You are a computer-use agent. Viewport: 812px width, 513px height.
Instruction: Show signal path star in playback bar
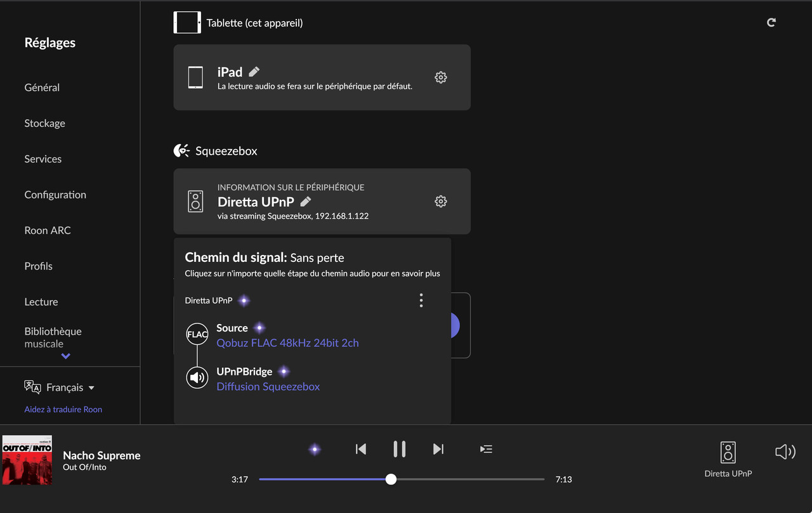pyautogui.click(x=315, y=449)
